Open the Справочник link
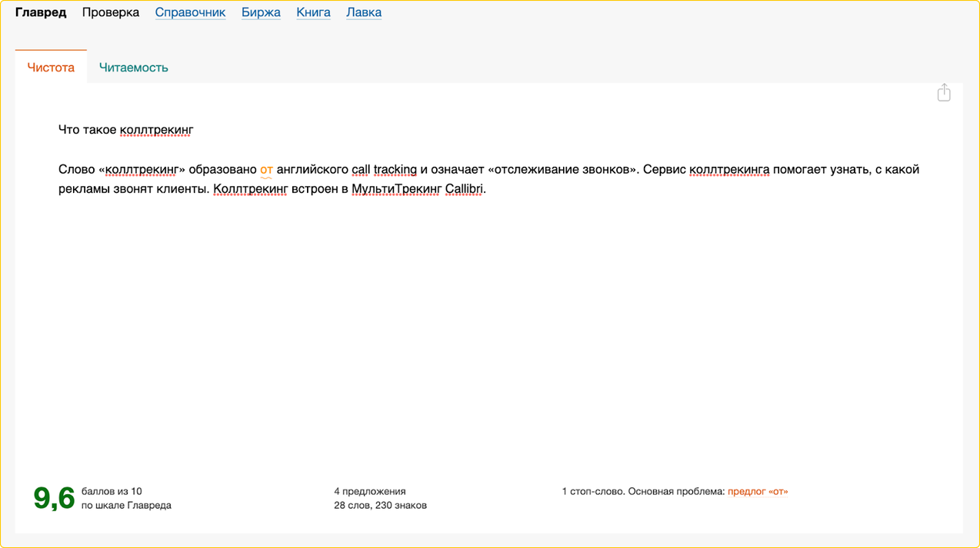The width and height of the screenshot is (980, 548). coord(190,12)
